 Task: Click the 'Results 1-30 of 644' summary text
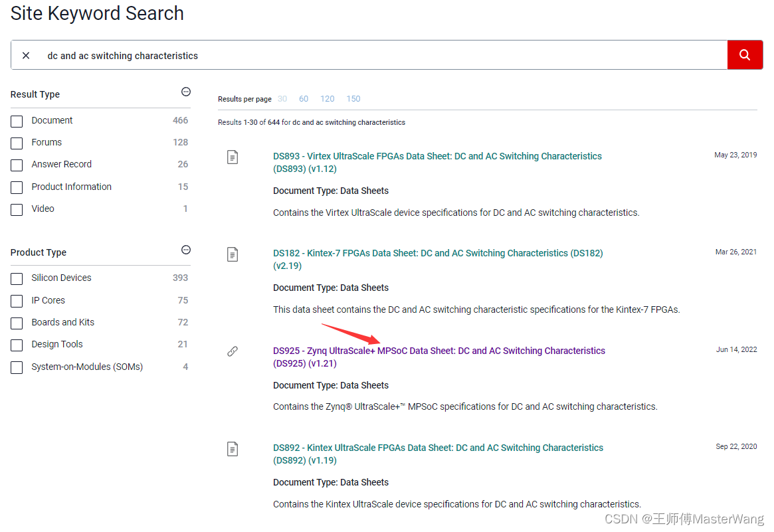pos(312,122)
